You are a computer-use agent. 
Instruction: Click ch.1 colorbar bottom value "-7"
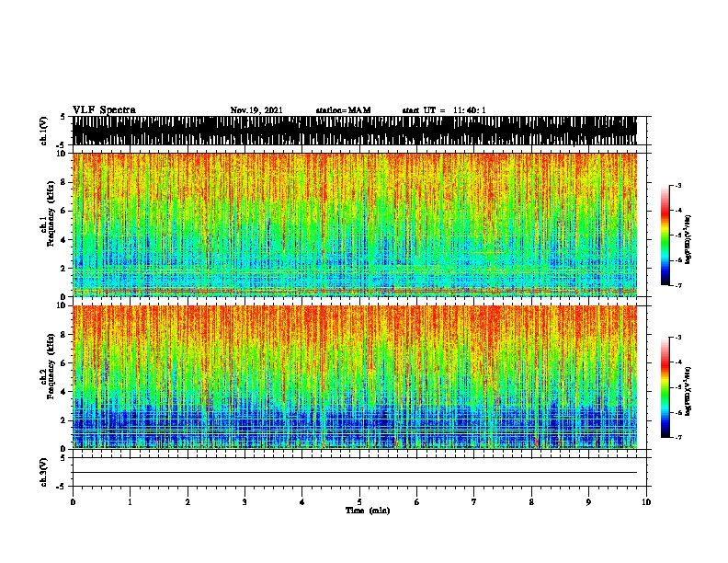(678, 285)
